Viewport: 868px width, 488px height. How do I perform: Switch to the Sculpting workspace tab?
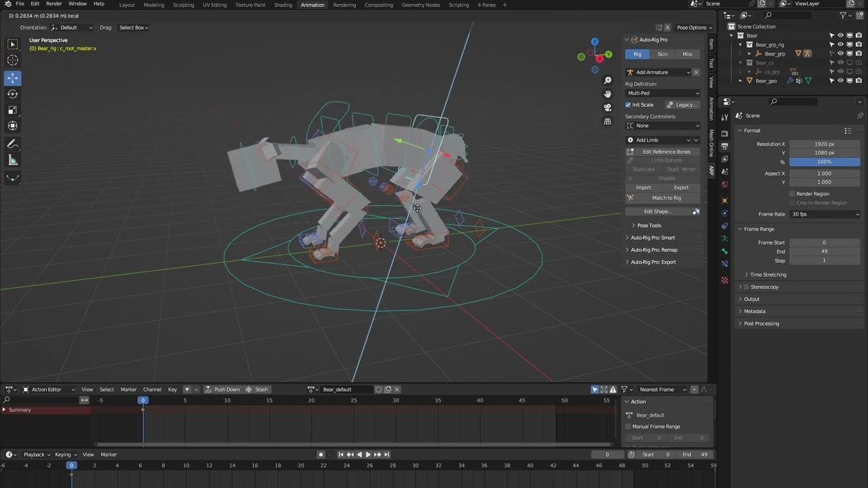point(183,5)
